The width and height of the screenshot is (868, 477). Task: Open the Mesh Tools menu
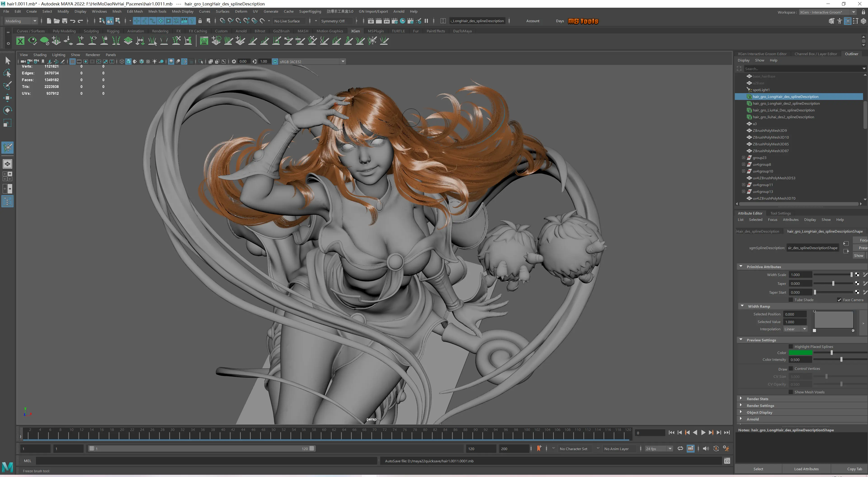(157, 11)
